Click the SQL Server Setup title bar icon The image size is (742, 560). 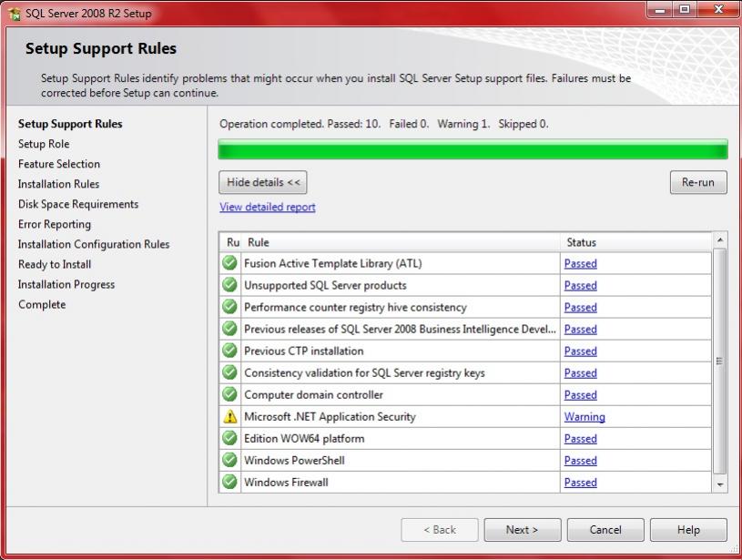coord(15,14)
